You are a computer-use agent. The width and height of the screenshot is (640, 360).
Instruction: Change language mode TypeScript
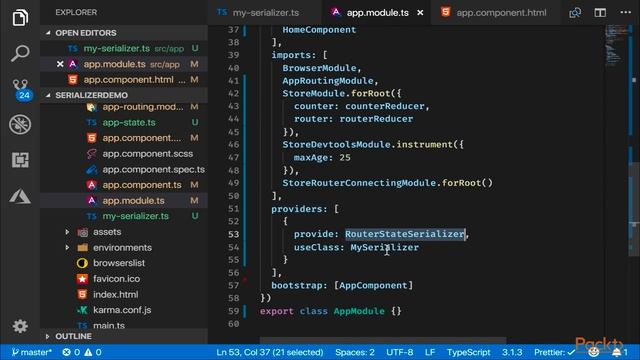point(469,352)
